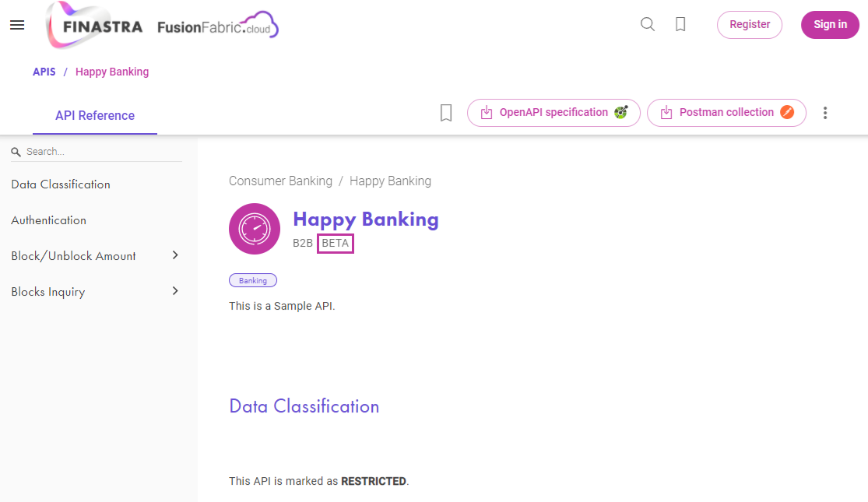868x502 pixels.
Task: Click the Happy Banking round gauge icon
Action: (x=255, y=229)
